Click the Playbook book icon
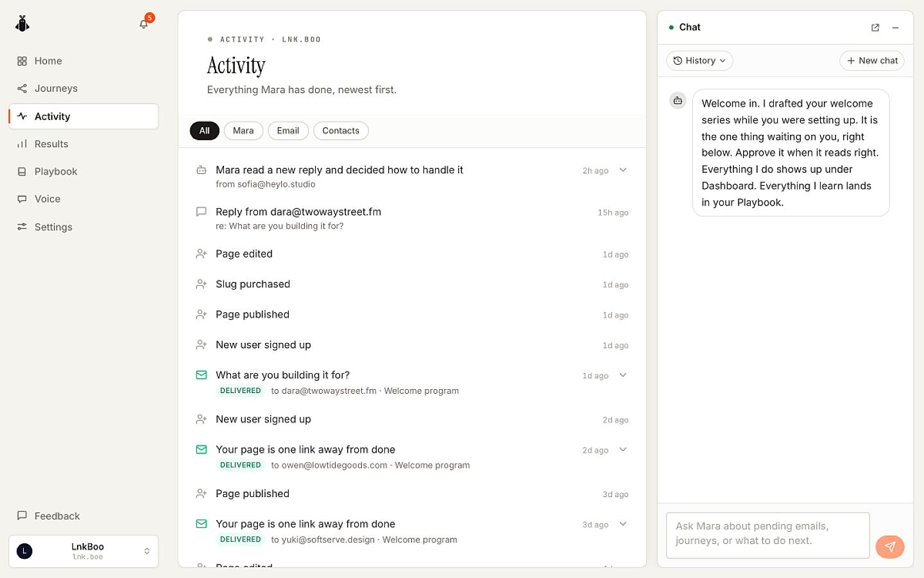This screenshot has width=924, height=578. [x=22, y=171]
